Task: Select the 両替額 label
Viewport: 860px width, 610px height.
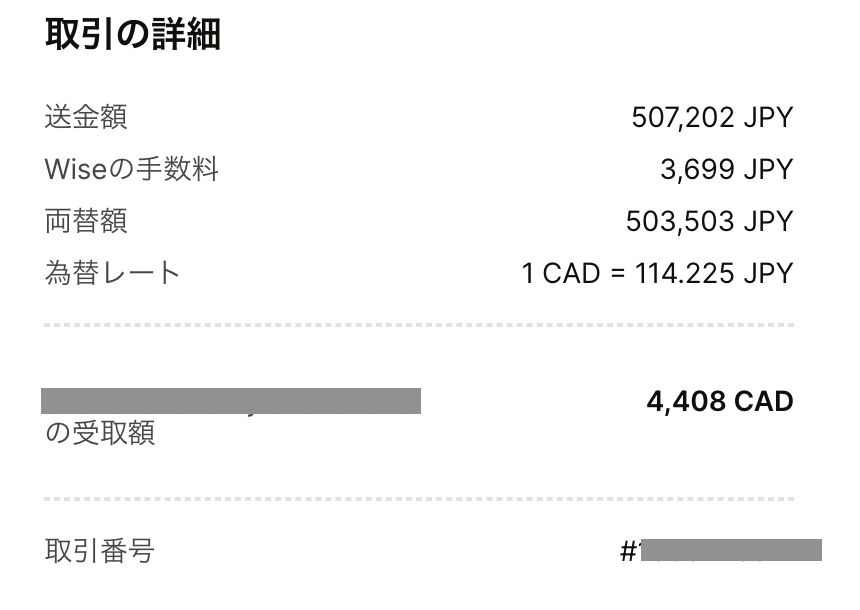Action: point(86,221)
